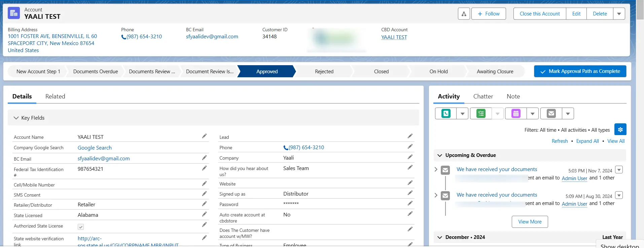Edit the Account Name field pencil
The image size is (644, 248).
coord(204,136)
